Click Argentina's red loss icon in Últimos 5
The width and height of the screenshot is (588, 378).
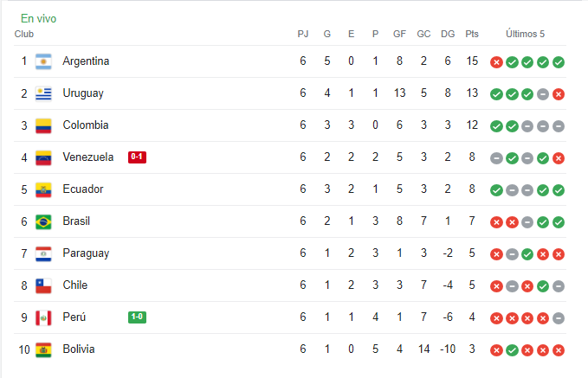click(x=496, y=62)
